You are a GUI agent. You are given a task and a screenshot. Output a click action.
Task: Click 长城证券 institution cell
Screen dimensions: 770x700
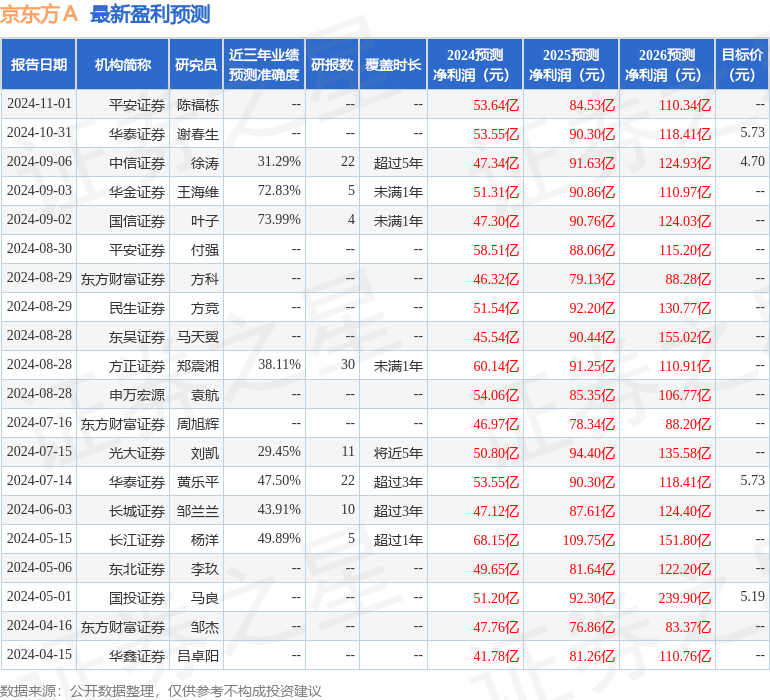[x=137, y=511]
